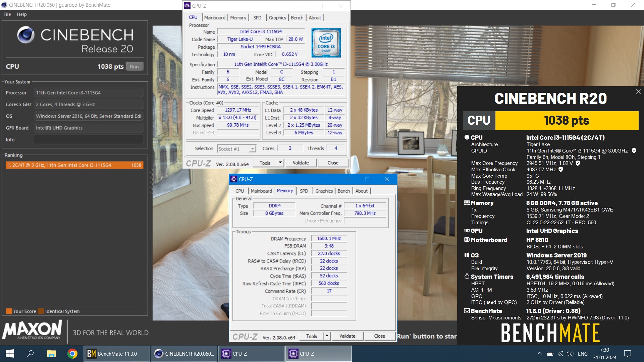Viewport: 644px width, 362px height.
Task: Click the 1038 pts score bar in BenchMate
Action: [567, 120]
